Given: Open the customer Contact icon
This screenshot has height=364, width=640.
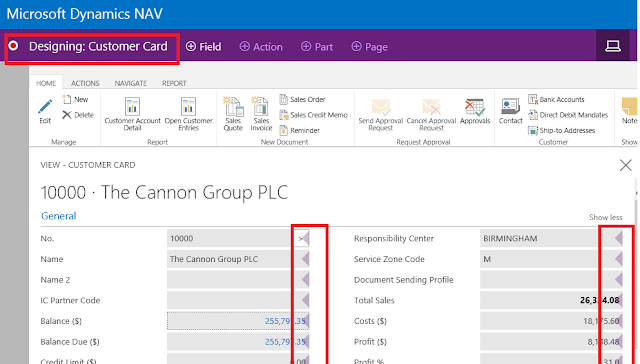Looking at the screenshot, I should 511,107.
